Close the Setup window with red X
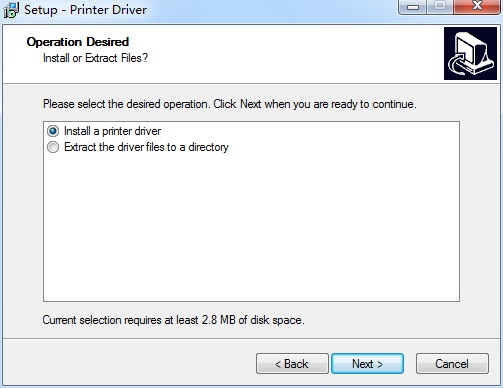The image size is (503, 388). coord(477,6)
